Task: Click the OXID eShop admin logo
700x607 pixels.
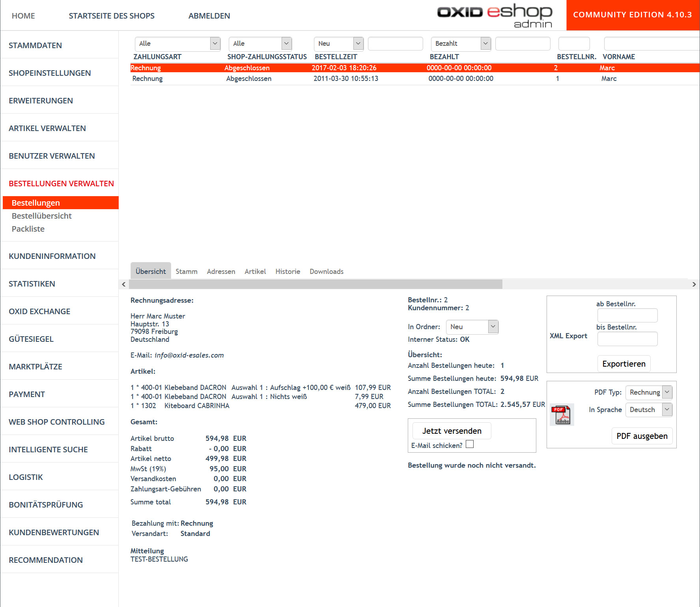Action: point(495,16)
